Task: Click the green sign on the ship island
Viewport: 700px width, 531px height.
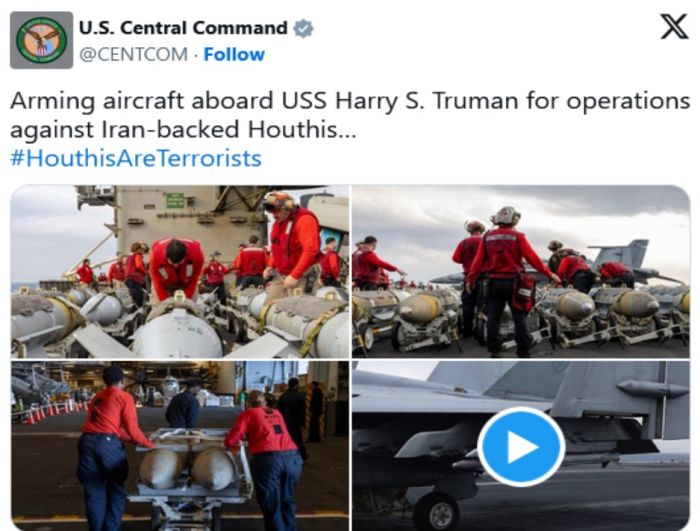Action: pyautogui.click(x=175, y=201)
